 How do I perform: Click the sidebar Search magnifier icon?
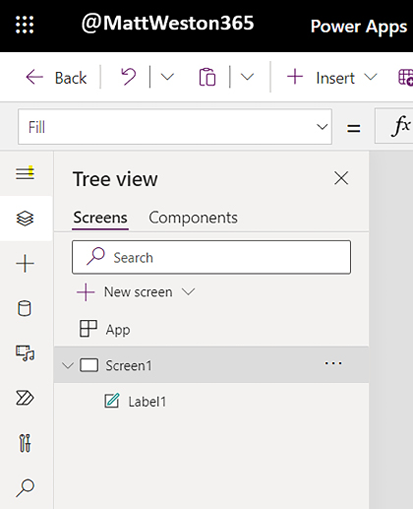tap(25, 488)
